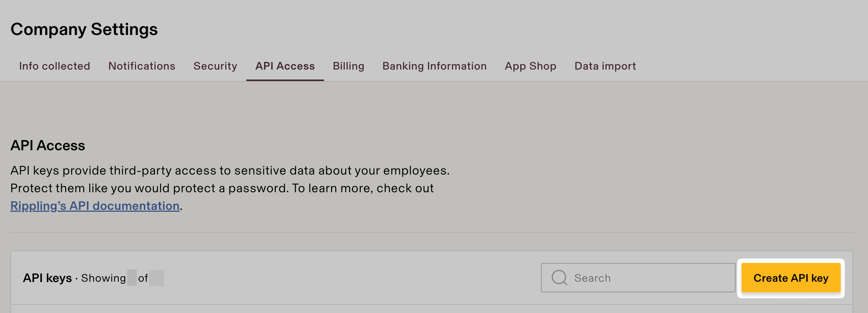Open the Data import tab

(605, 66)
